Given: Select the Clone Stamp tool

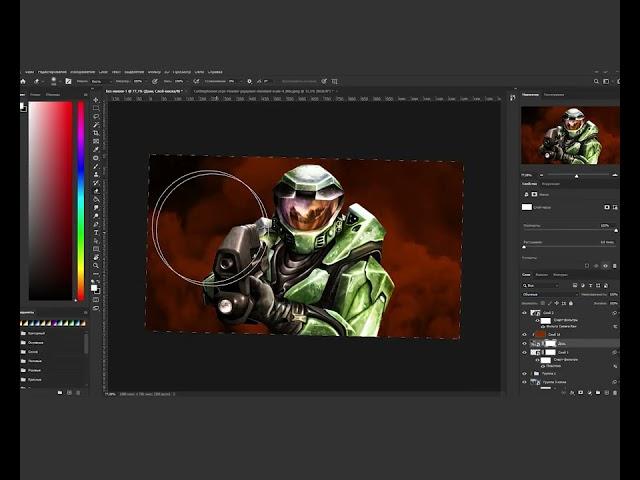Looking at the screenshot, I should coord(96,174).
